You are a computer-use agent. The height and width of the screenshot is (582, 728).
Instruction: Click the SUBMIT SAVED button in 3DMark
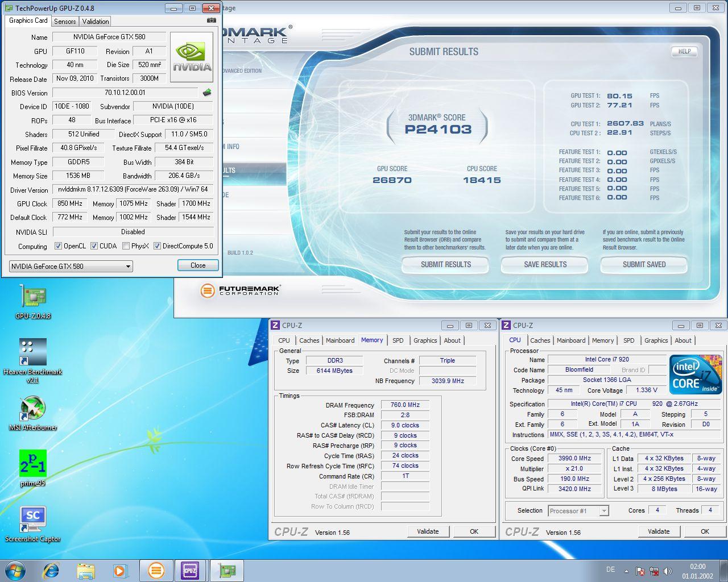[x=644, y=264]
